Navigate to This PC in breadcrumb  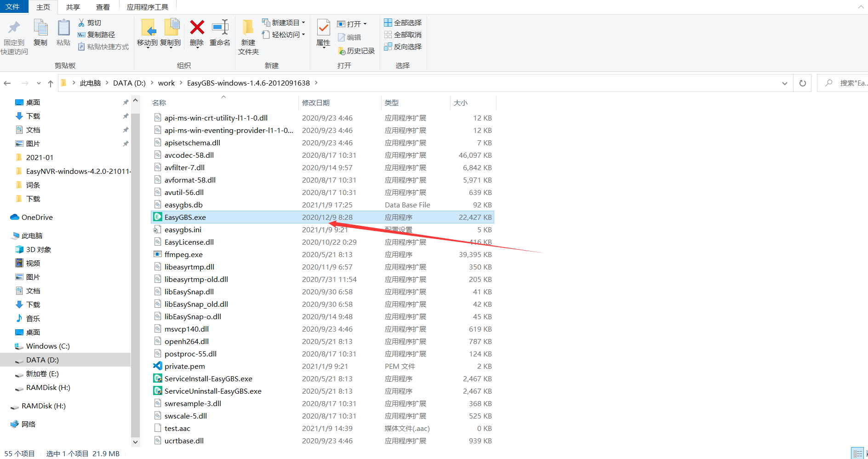click(90, 83)
